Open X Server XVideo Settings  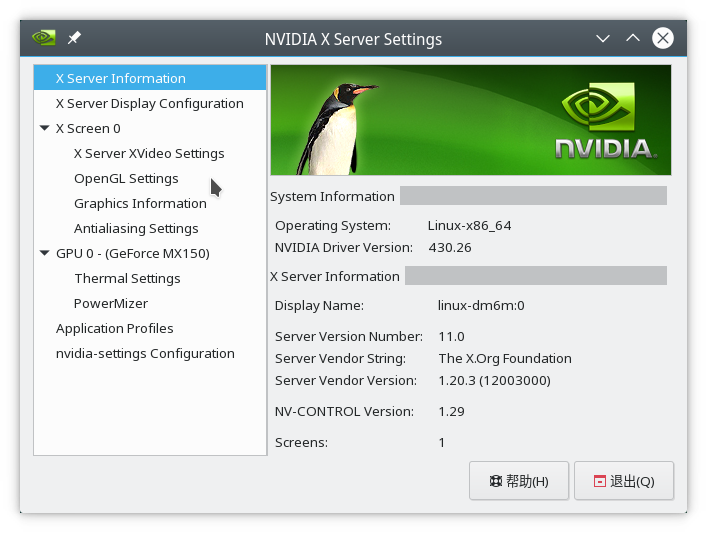point(149,153)
